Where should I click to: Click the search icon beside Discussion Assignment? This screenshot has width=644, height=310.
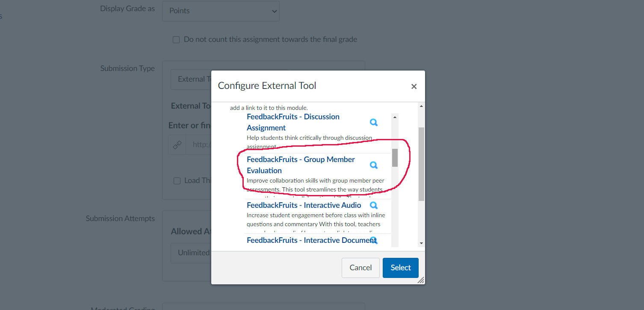(374, 123)
